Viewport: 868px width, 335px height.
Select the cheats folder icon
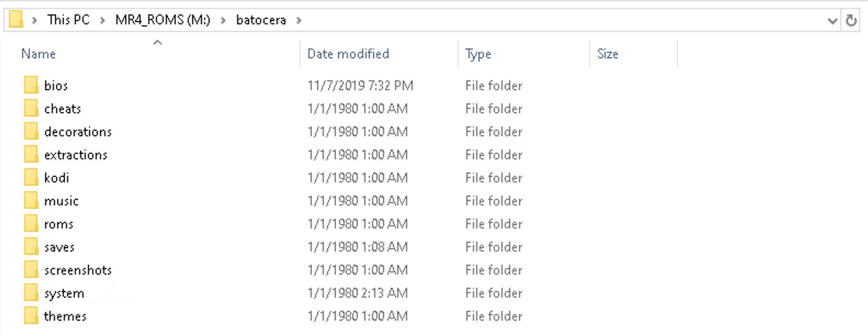(31, 108)
